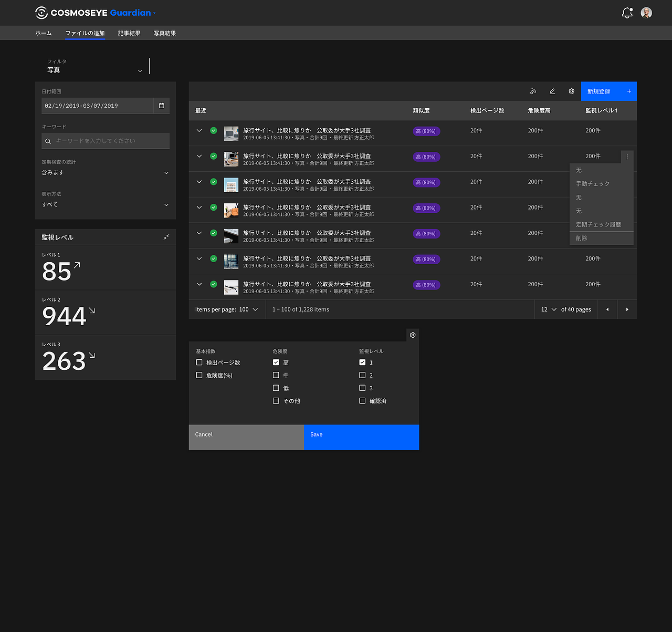The height and width of the screenshot is (632, 672).
Task: Open the page number dropdown showing 12
Action: pos(549,309)
